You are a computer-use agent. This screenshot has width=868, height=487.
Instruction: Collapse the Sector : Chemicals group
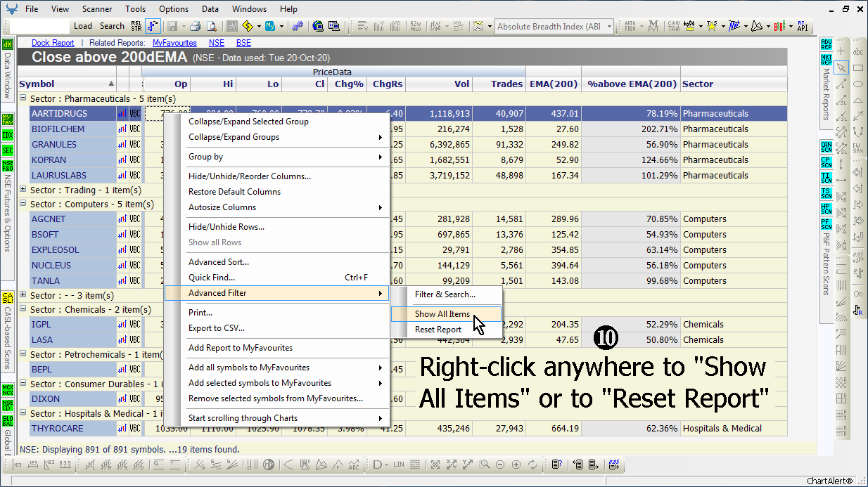click(23, 310)
